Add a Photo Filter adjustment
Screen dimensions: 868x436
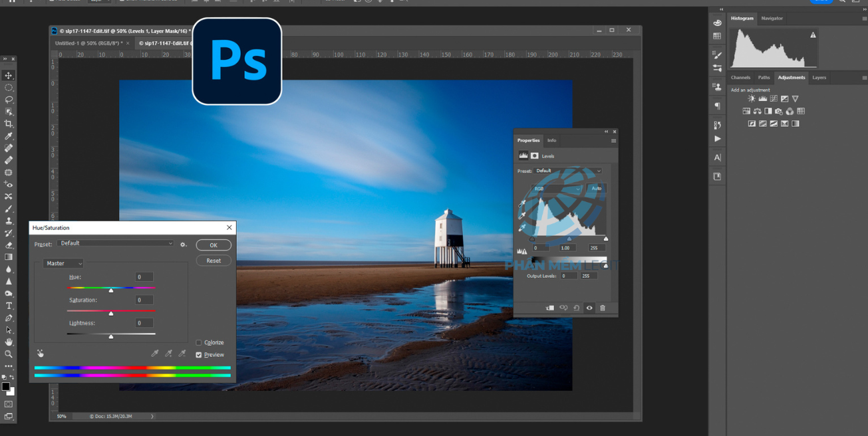pos(779,111)
